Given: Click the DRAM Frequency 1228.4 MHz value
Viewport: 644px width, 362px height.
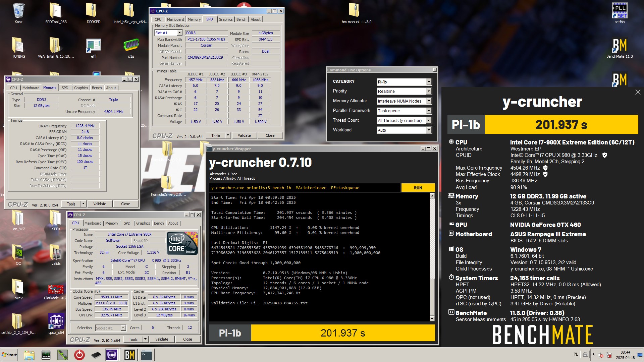Looking at the screenshot, I should [85, 126].
